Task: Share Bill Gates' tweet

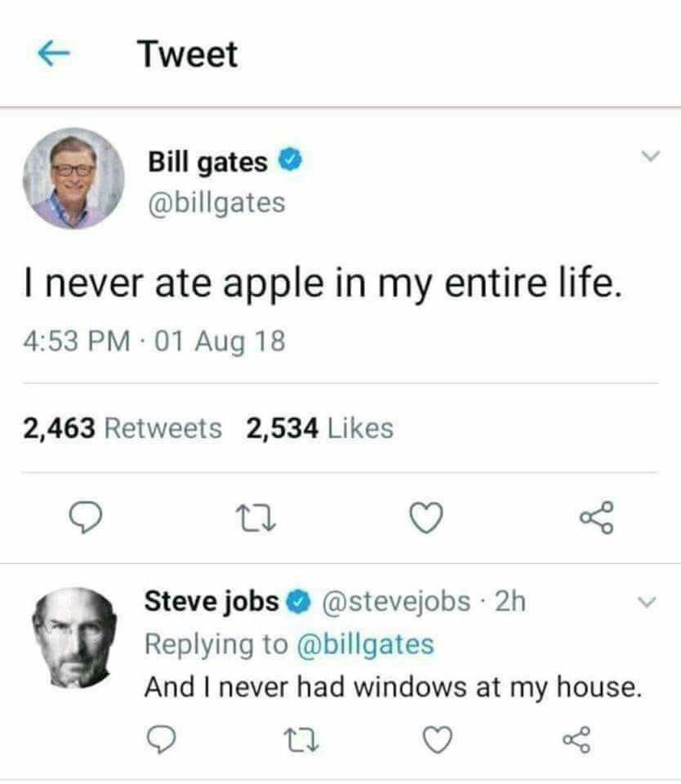Action: click(x=597, y=516)
